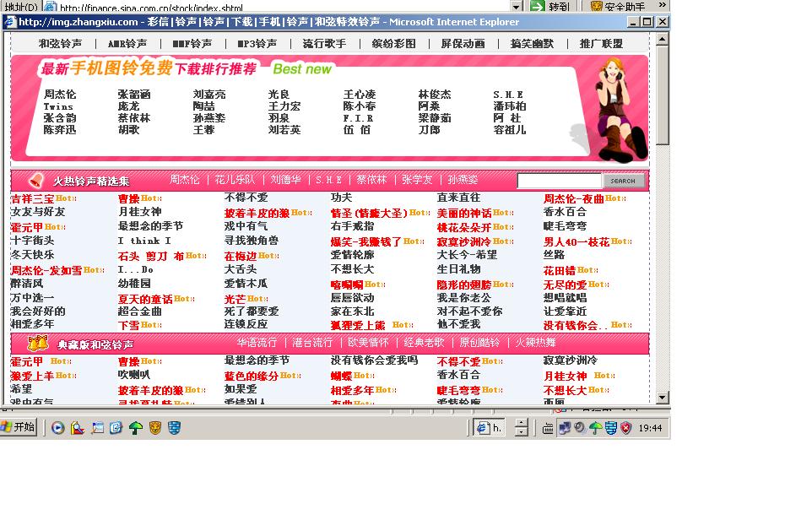Click 花儿乐队 in the pink bar
Screen dimensions: 812x531
pos(235,180)
